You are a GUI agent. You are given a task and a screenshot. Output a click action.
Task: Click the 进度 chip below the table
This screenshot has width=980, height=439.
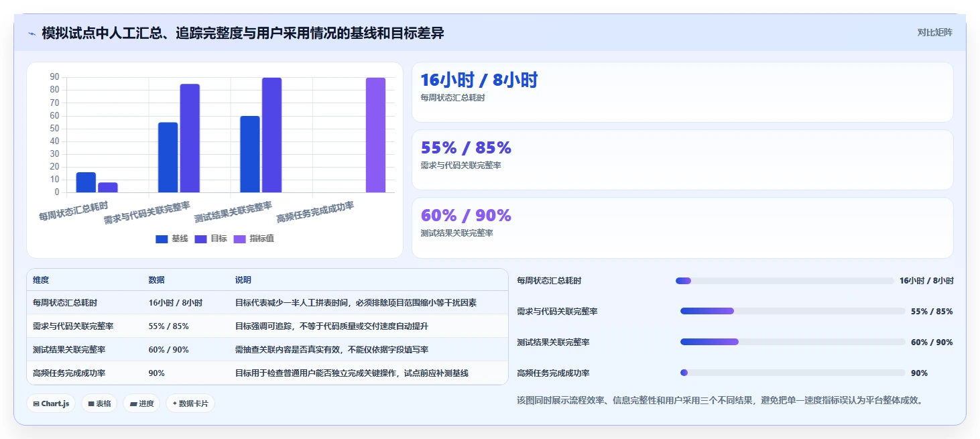click(x=141, y=403)
